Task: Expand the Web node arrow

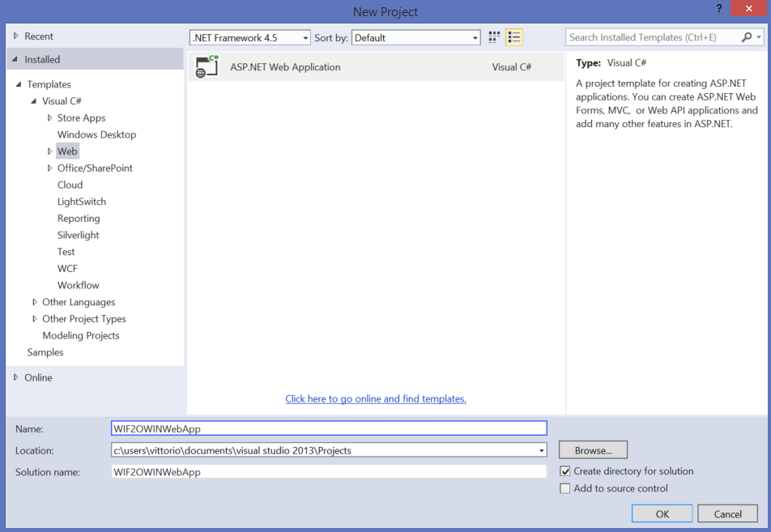Action: tap(49, 151)
